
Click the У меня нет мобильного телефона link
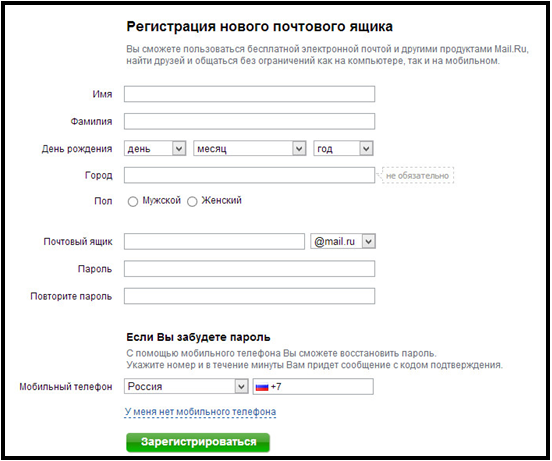[200, 412]
